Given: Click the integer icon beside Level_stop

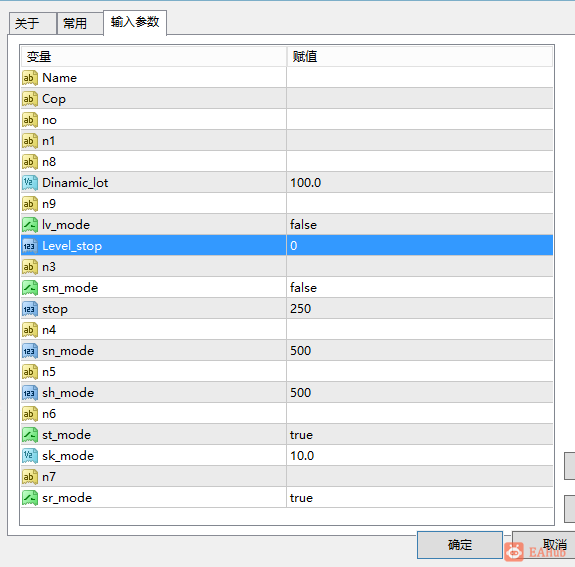Looking at the screenshot, I should (30, 246).
